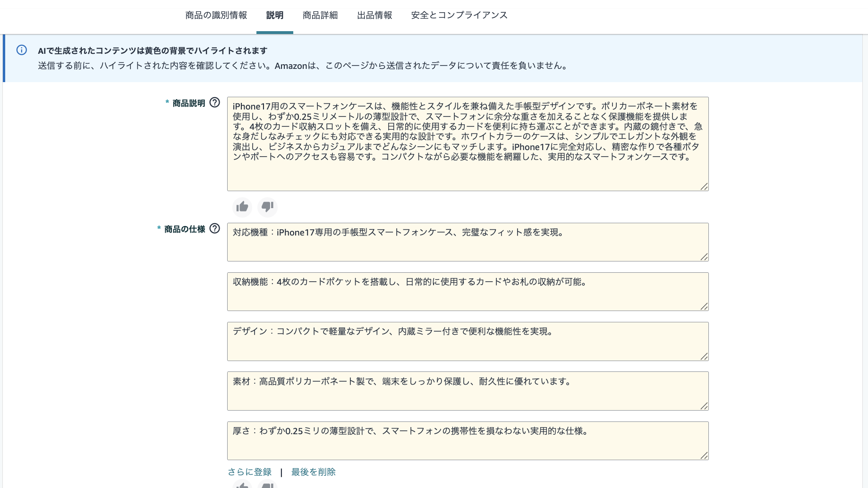Click resize handle of the 商品説明 text area
868x488 pixels.
coord(704,186)
